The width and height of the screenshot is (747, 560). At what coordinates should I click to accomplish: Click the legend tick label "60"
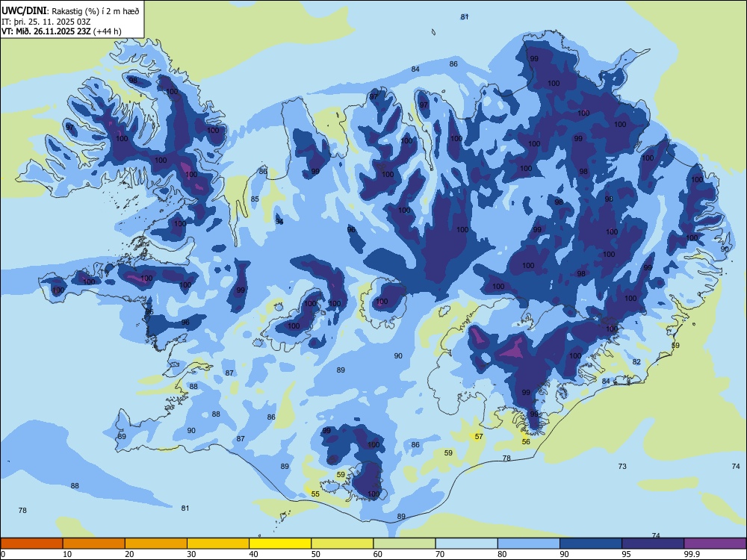point(378,554)
